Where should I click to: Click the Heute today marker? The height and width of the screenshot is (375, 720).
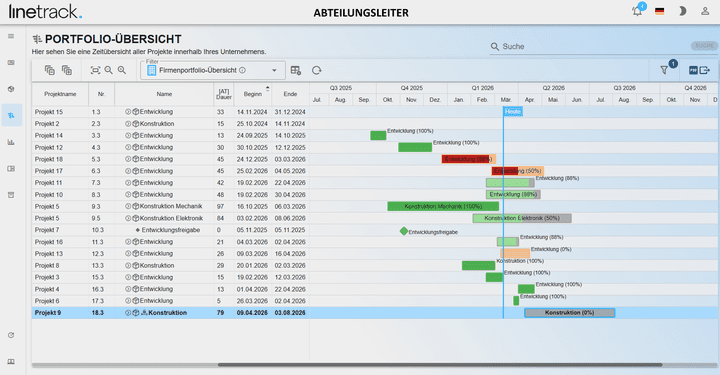click(x=513, y=112)
